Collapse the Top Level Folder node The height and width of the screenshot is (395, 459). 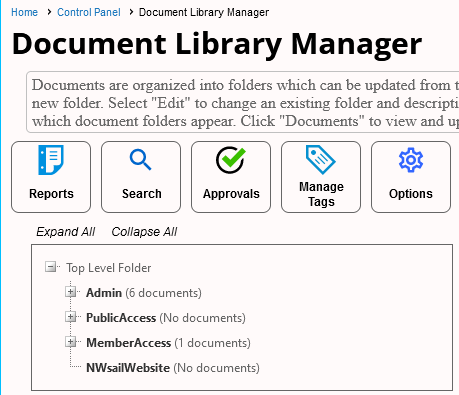tap(51, 267)
